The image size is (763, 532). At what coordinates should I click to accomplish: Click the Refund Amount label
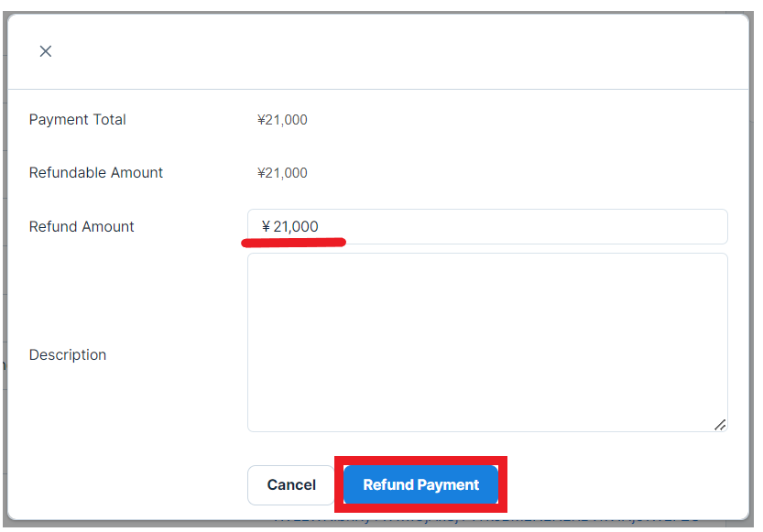(x=82, y=227)
